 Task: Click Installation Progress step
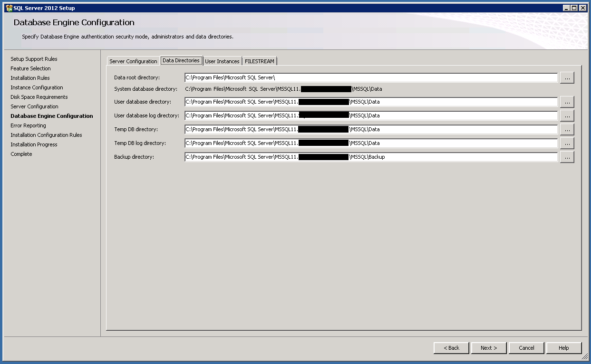click(x=34, y=144)
